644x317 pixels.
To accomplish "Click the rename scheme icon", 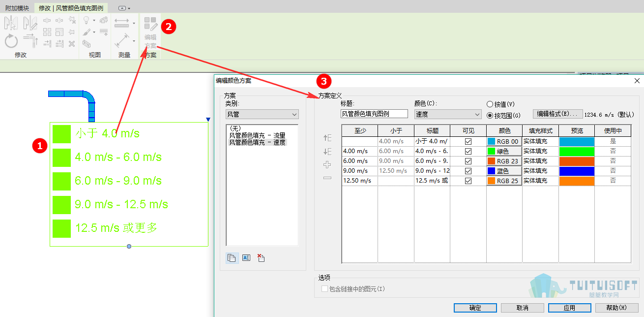I will 246,258.
